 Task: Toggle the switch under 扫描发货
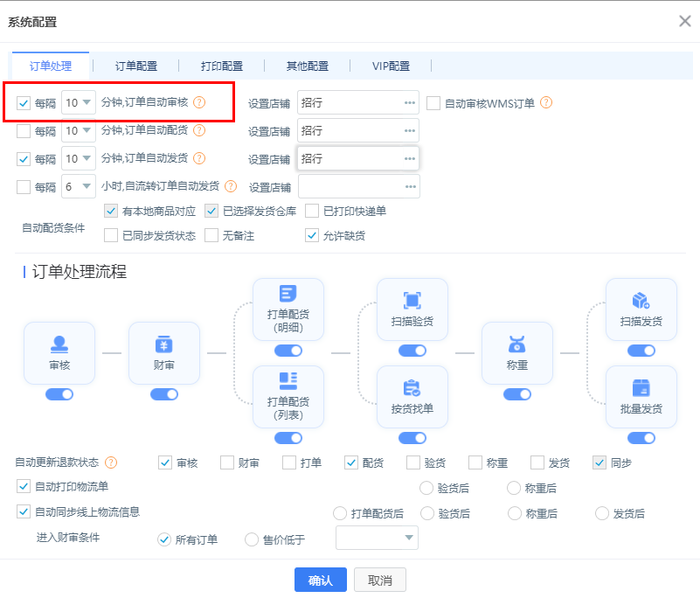(x=641, y=351)
